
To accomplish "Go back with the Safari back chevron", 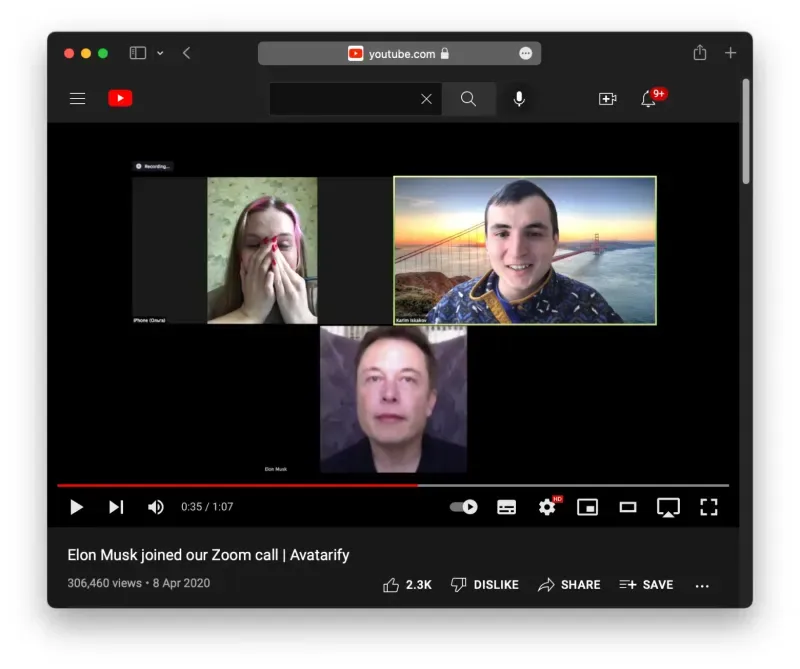I will pos(187,53).
